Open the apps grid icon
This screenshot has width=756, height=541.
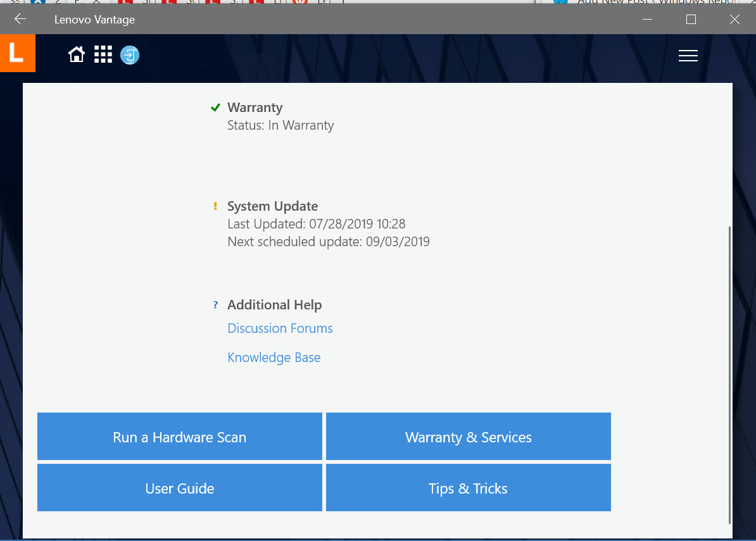pos(103,54)
